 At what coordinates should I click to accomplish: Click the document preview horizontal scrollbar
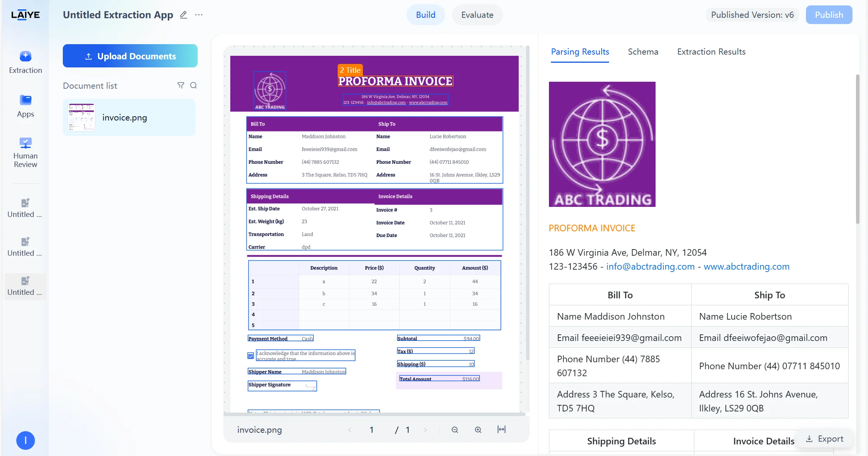point(374,414)
